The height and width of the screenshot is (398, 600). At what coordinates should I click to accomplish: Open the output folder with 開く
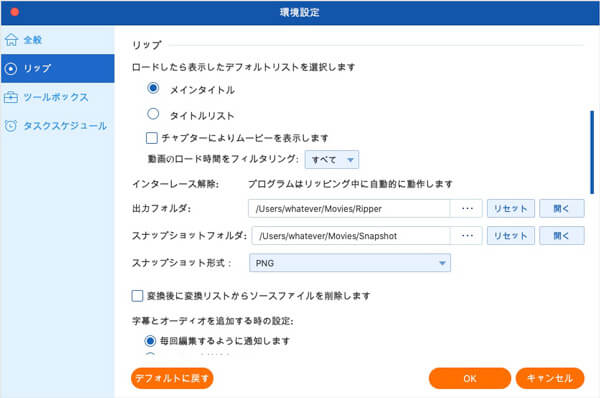562,209
